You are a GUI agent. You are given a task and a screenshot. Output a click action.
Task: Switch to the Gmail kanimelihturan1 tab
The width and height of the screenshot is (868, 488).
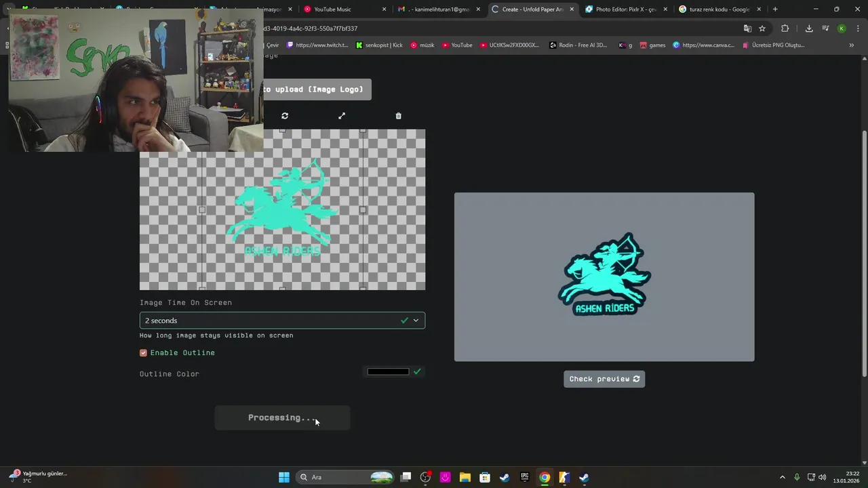(438, 9)
